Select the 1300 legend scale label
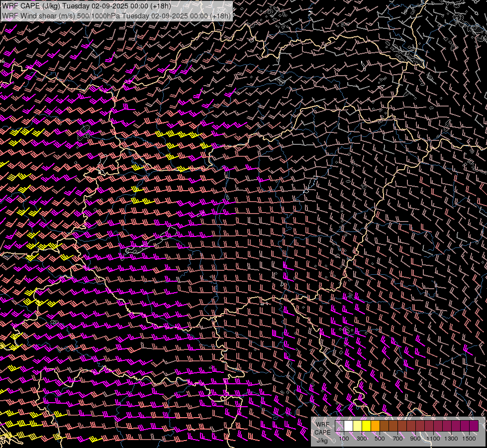The height and width of the screenshot is (448, 487). [x=451, y=439]
